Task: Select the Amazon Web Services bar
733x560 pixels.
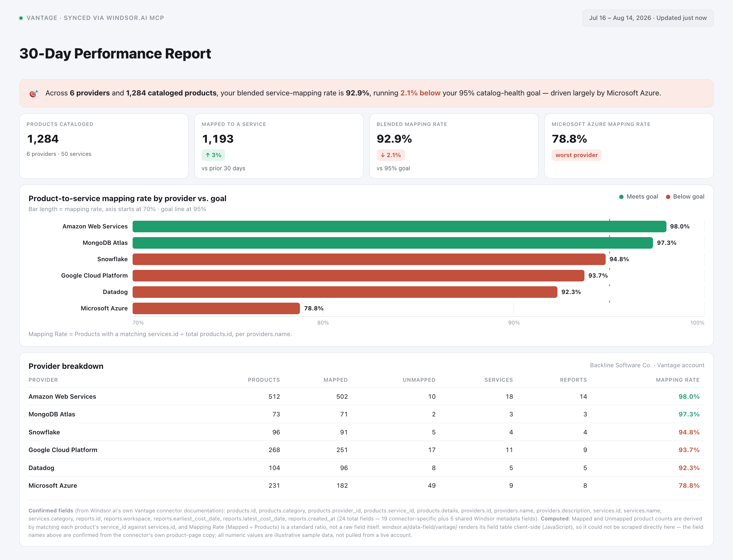Action: coord(399,226)
